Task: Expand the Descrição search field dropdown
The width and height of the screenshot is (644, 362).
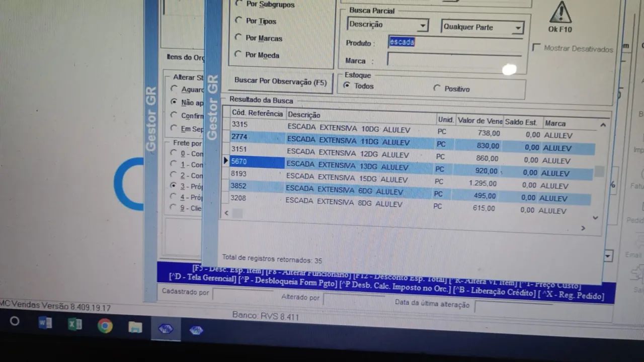Action: pyautogui.click(x=423, y=25)
